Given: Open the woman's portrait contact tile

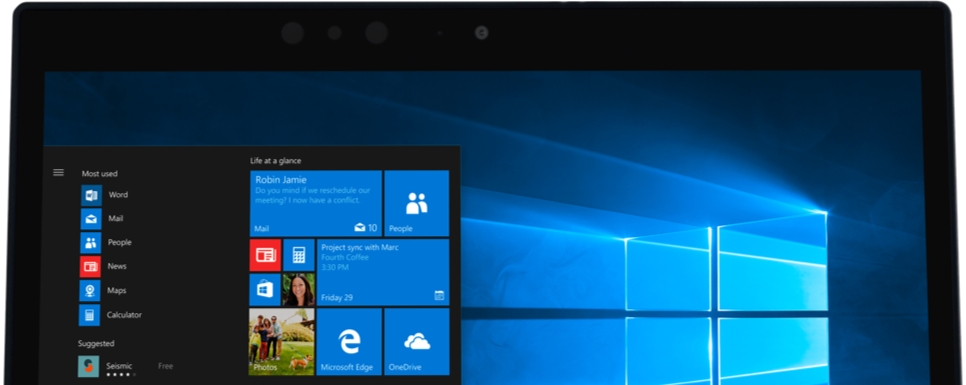Looking at the screenshot, I should (x=298, y=290).
